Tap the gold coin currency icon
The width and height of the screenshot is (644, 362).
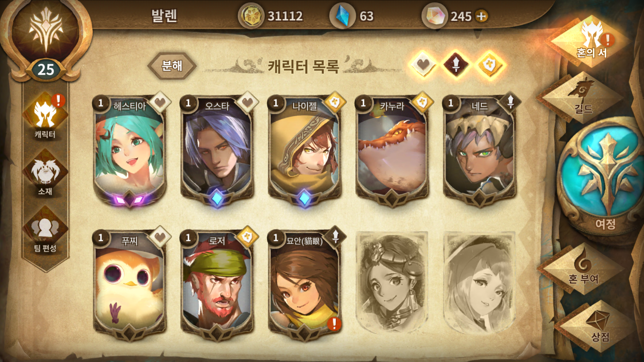click(251, 16)
